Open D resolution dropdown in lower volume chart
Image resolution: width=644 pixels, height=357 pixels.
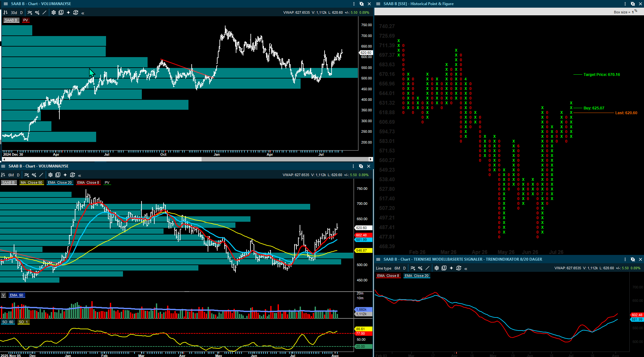tap(18, 175)
